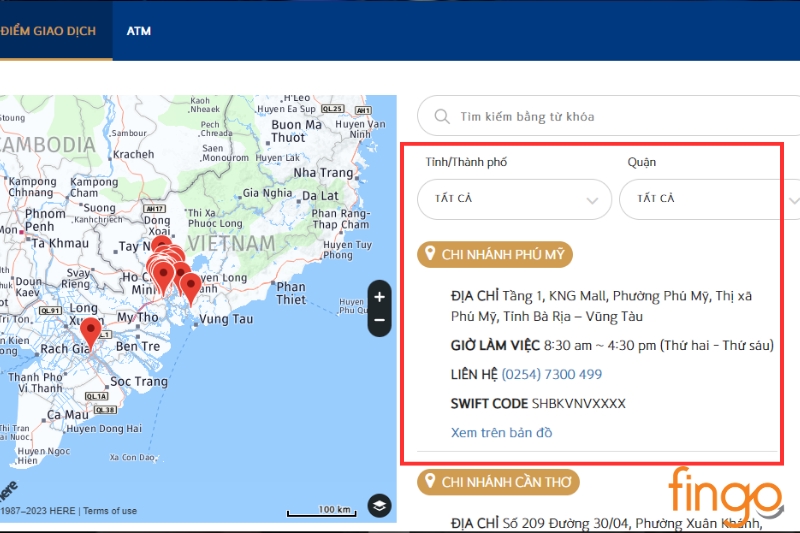Click the 100 km map scale bar

point(322,511)
